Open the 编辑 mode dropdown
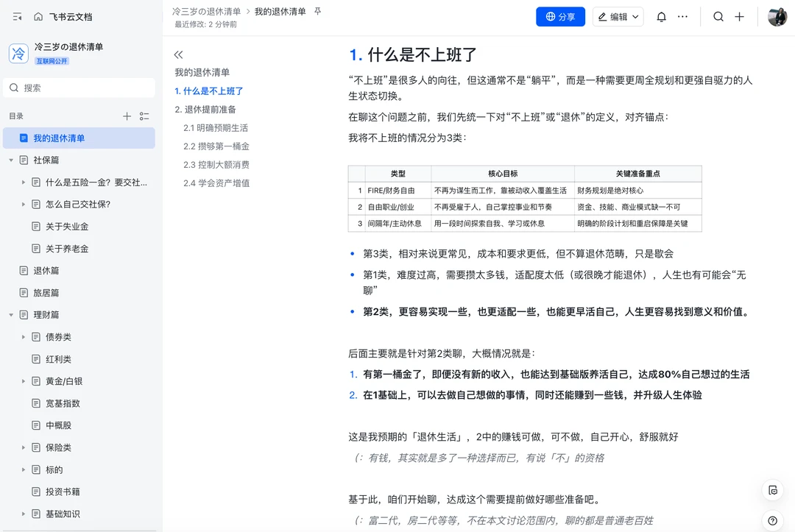 pyautogui.click(x=618, y=17)
